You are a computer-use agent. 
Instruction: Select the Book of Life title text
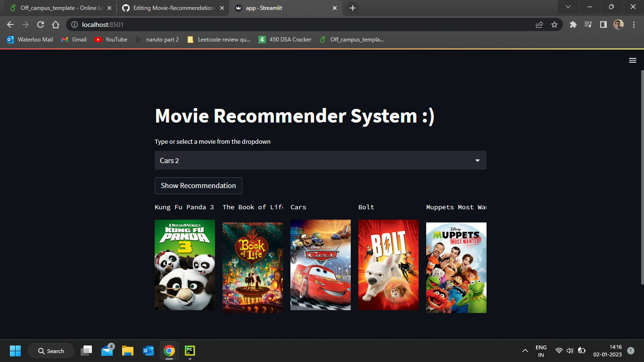click(x=253, y=207)
